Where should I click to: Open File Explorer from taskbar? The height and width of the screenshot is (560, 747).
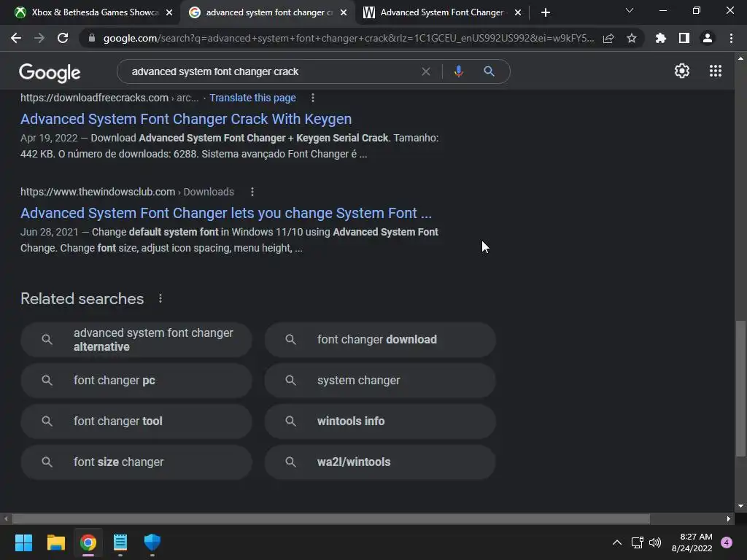55,542
